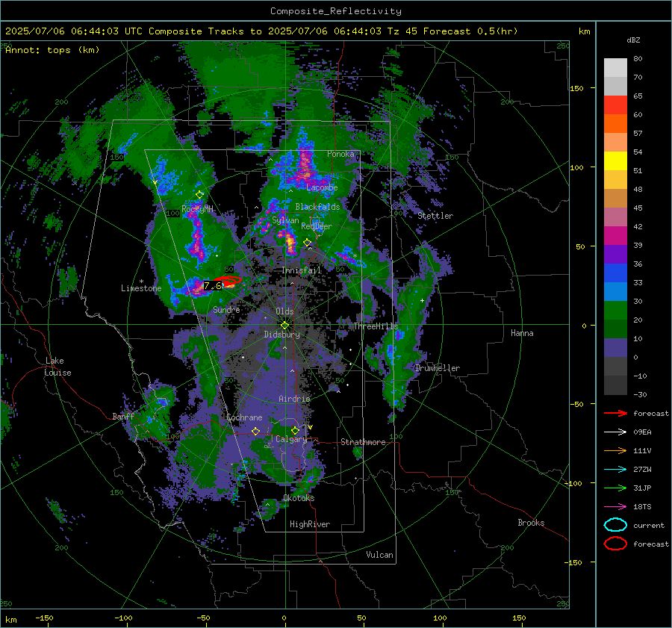Click the Blackfalds city label
This screenshot has width=672, height=628.
click(x=317, y=207)
